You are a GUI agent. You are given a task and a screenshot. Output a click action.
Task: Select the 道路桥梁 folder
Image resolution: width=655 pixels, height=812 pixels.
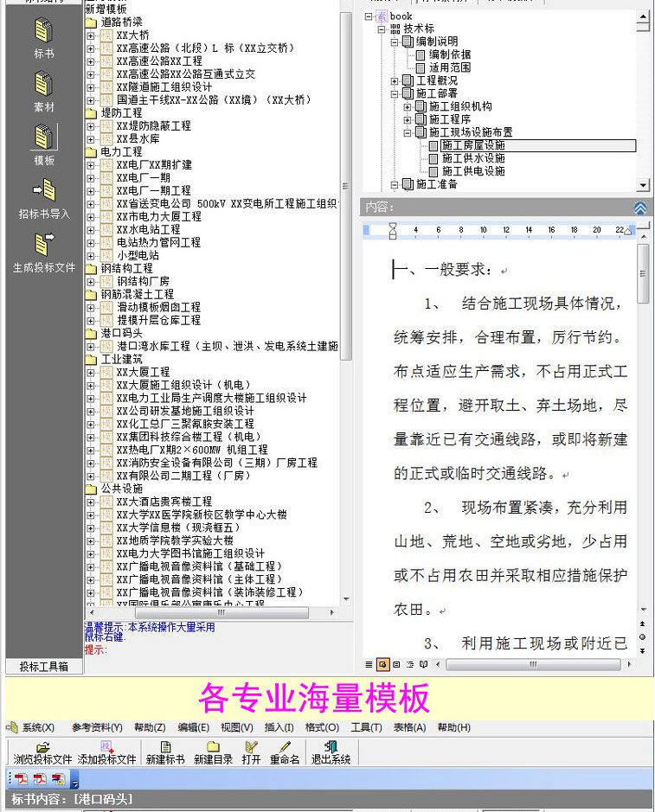click(121, 22)
